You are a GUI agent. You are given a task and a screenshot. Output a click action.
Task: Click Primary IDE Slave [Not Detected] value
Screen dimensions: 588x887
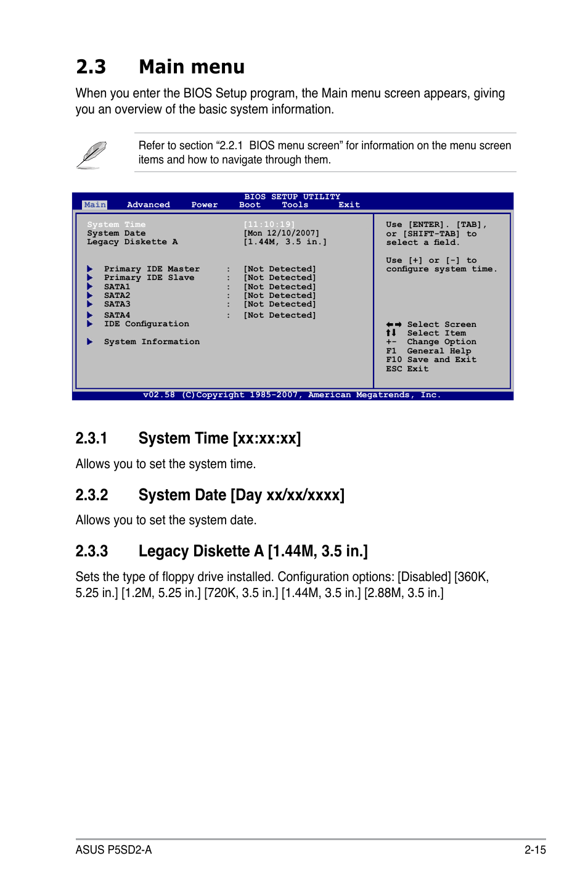click(280, 278)
